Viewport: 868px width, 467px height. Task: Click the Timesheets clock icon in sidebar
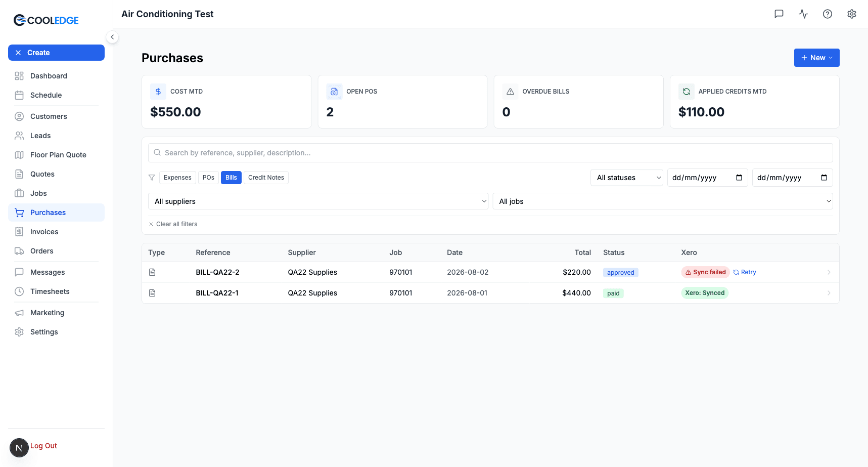[x=19, y=291]
